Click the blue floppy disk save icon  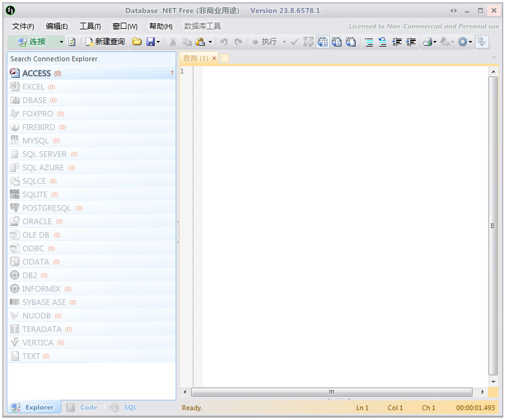[x=151, y=42]
